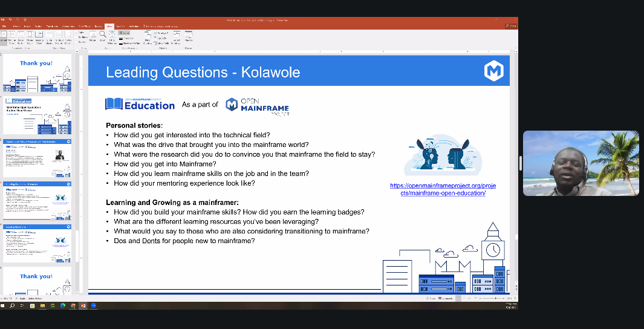Select Leading Questions - Kolawole thumbnail
The image size is (644, 329).
37,201
